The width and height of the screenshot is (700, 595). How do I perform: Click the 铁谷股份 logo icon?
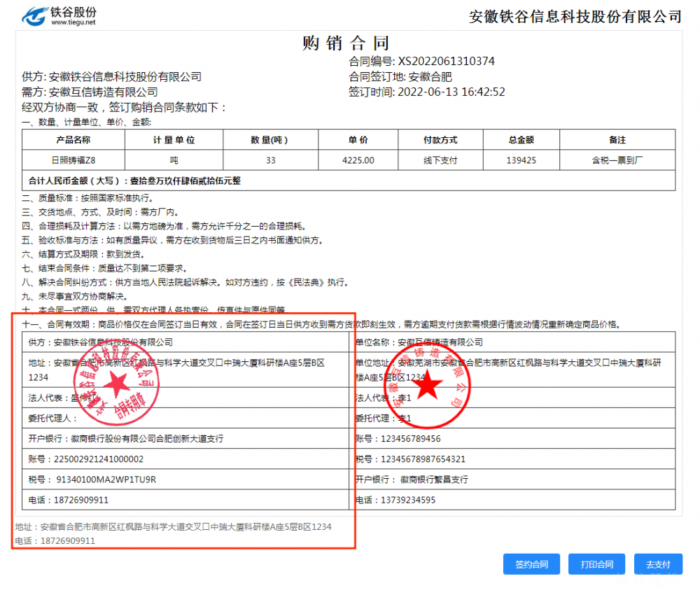tap(33, 16)
